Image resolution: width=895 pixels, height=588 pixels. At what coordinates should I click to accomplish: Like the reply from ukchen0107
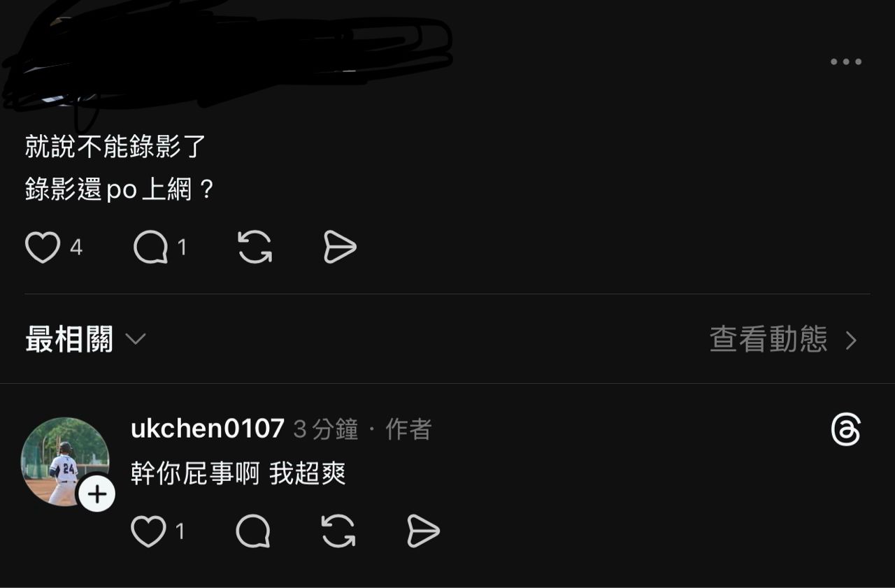click(x=149, y=532)
